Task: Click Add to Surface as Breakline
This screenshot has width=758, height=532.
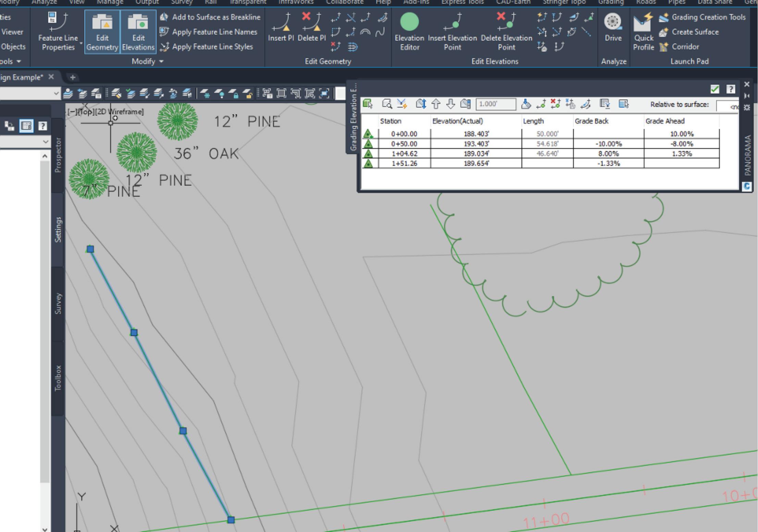Action: click(x=210, y=17)
